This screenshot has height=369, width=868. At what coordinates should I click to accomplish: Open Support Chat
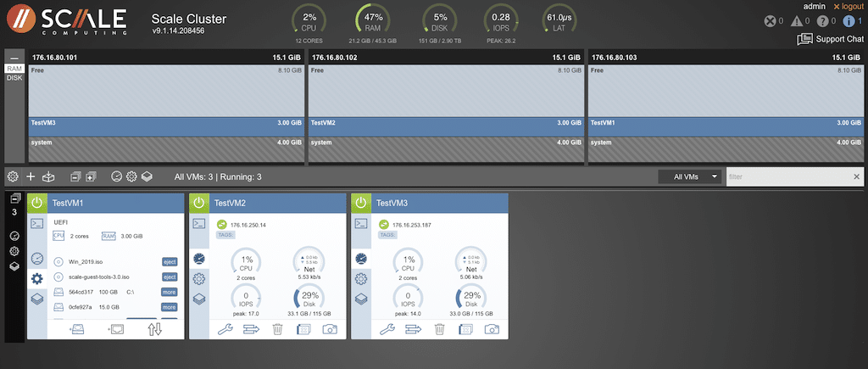pyautogui.click(x=830, y=39)
